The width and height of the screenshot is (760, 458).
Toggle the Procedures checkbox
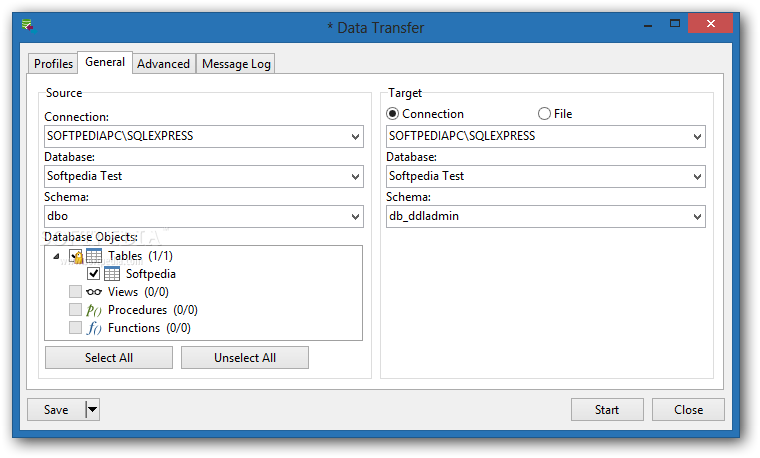[x=75, y=310]
